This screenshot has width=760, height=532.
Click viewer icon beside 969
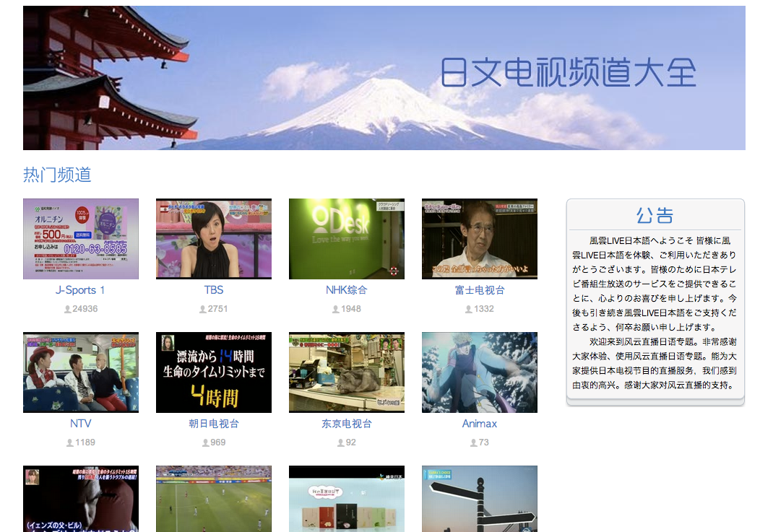point(205,442)
